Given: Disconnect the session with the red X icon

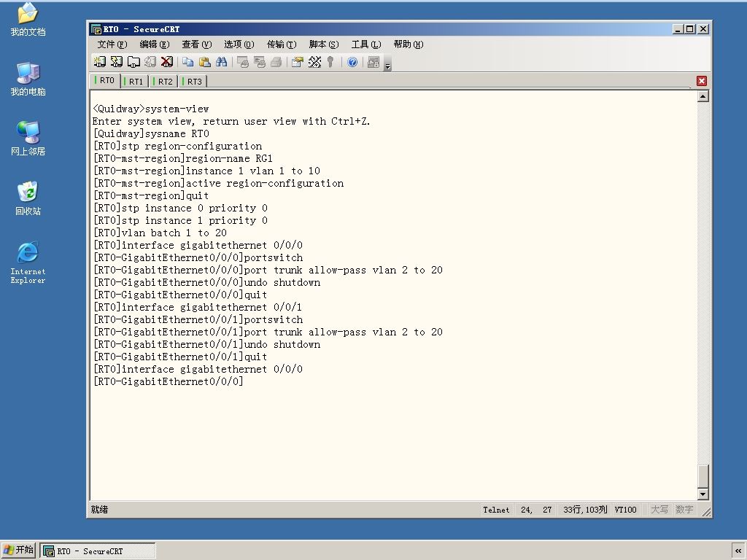Looking at the screenshot, I should (167, 62).
